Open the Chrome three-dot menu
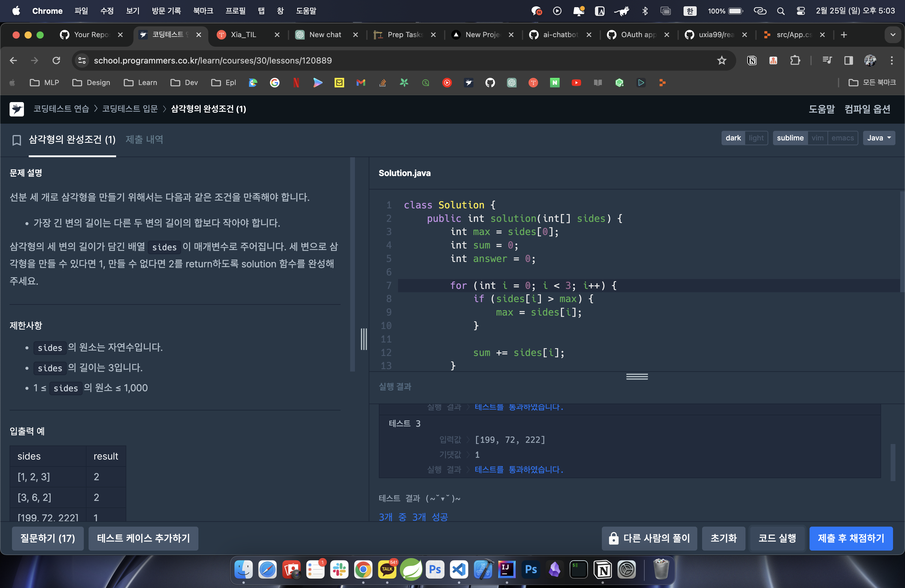Screen dimensions: 905x588 [891, 60]
